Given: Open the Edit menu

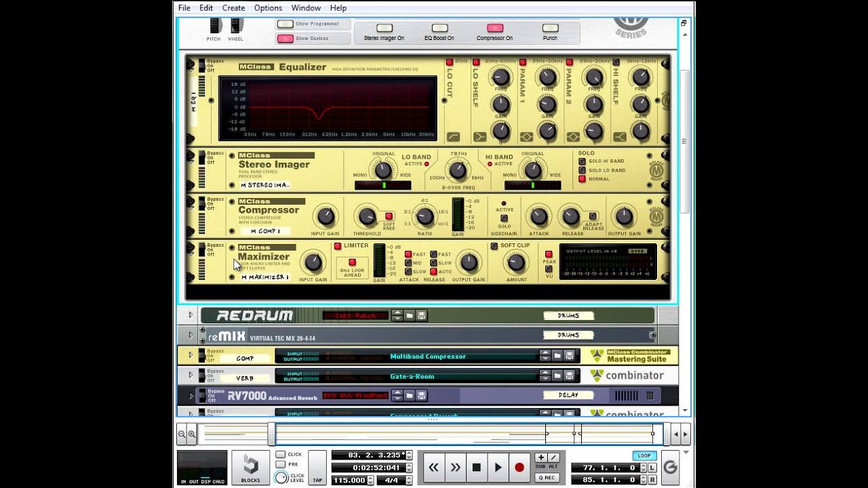Looking at the screenshot, I should point(206,8).
